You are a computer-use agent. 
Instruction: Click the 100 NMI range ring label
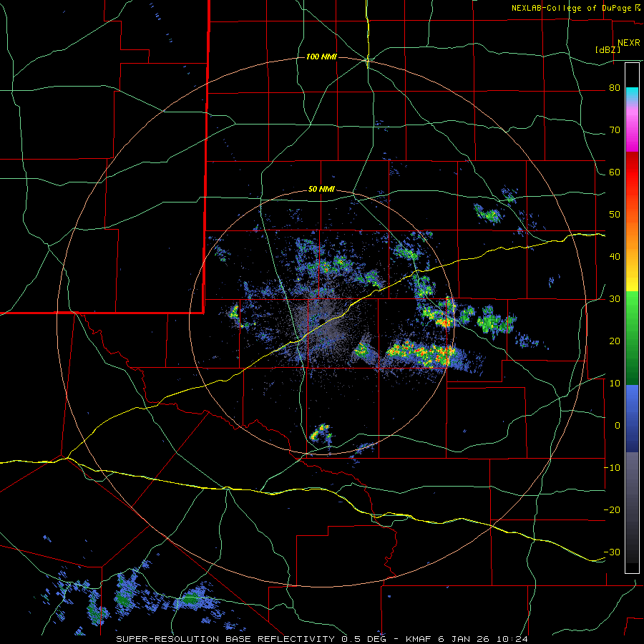tap(321, 57)
